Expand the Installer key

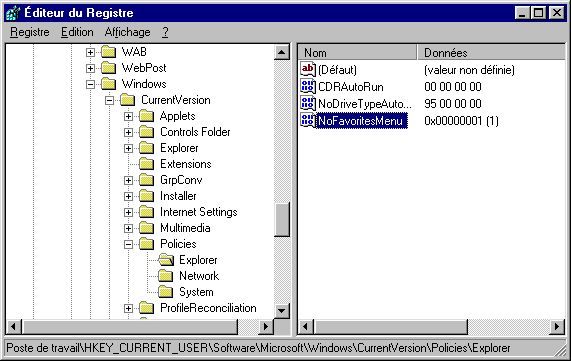[x=128, y=196]
